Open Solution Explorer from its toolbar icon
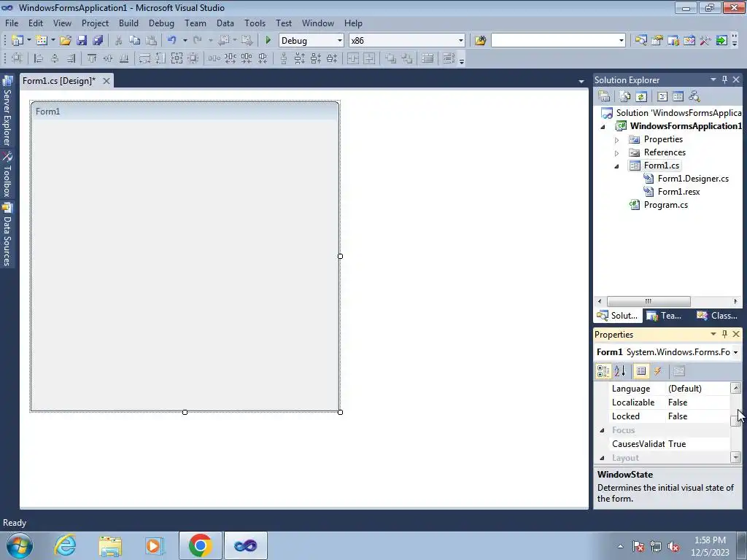Image resolution: width=747 pixels, height=560 pixels. point(640,41)
